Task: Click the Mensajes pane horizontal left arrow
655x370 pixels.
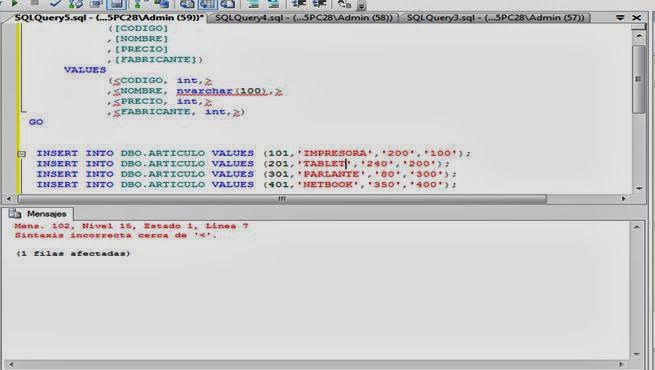Action: click(x=11, y=365)
